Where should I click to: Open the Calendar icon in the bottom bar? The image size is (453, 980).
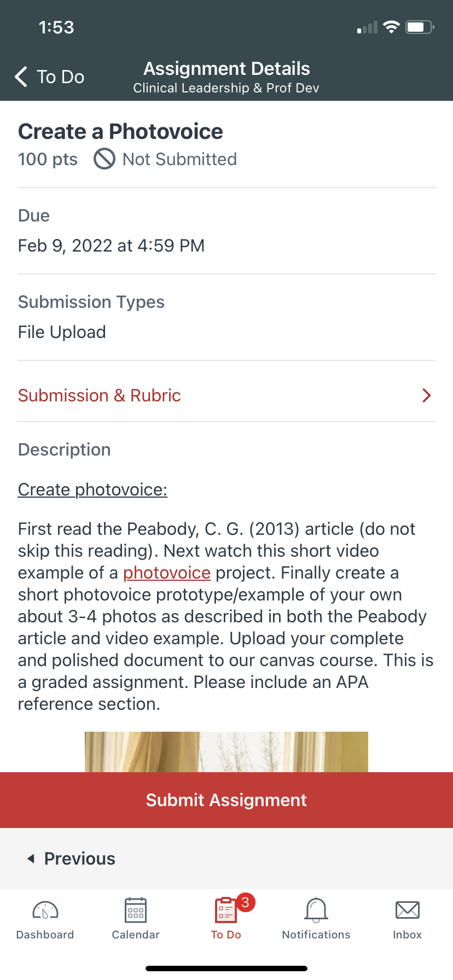[136, 911]
